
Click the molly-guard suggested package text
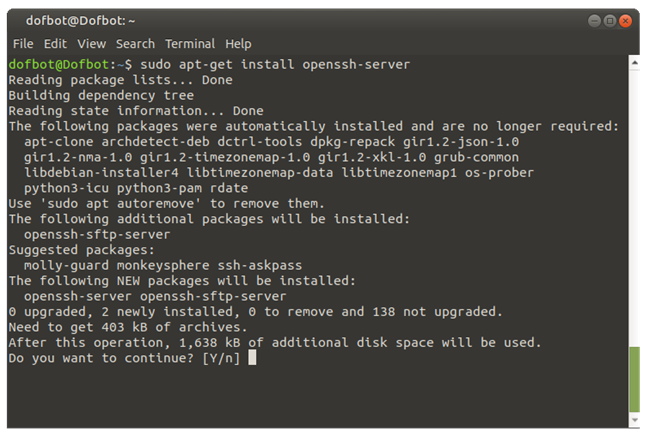point(66,265)
